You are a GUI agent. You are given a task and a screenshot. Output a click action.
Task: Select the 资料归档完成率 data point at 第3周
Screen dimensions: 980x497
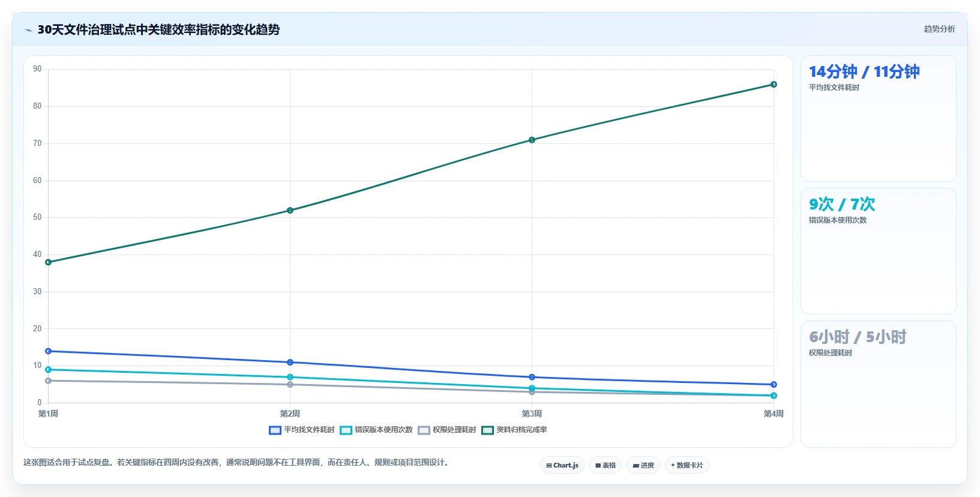[x=532, y=140]
